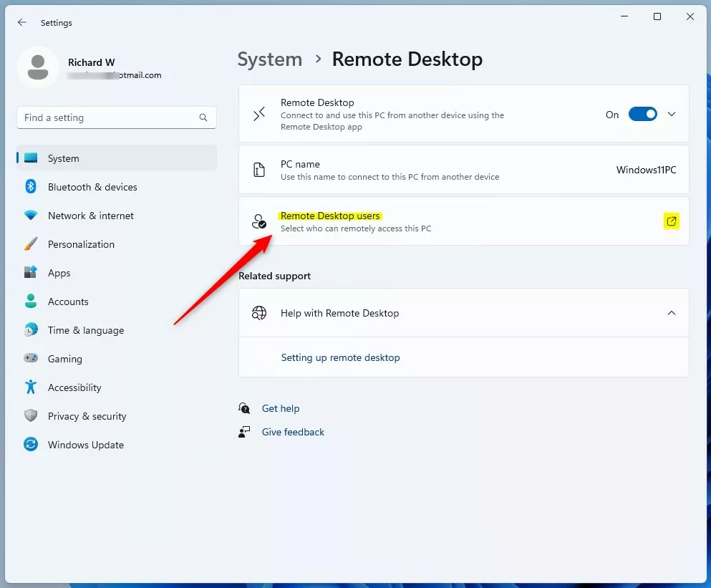This screenshot has height=588, width=711.
Task: Click the Windows11PC name value
Action: tap(646, 170)
